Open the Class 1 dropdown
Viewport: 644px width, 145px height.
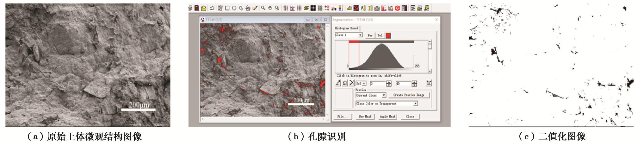point(360,35)
